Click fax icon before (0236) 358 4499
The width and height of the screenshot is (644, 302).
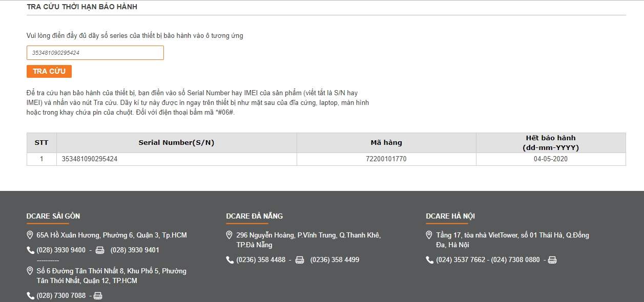(x=300, y=260)
